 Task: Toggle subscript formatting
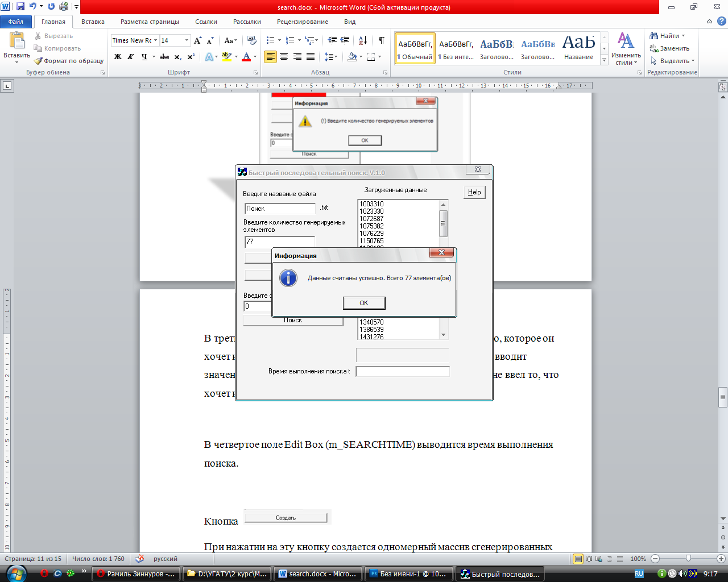coord(178,57)
